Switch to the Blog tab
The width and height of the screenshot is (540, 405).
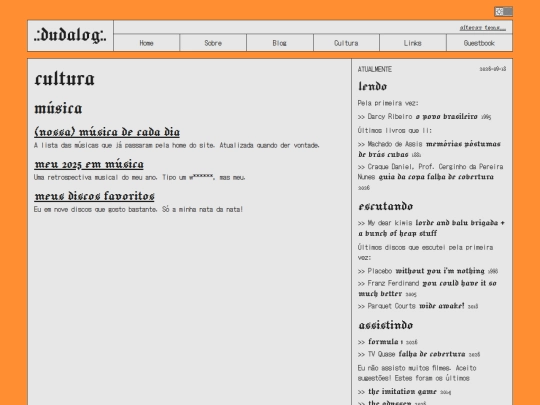click(x=280, y=43)
